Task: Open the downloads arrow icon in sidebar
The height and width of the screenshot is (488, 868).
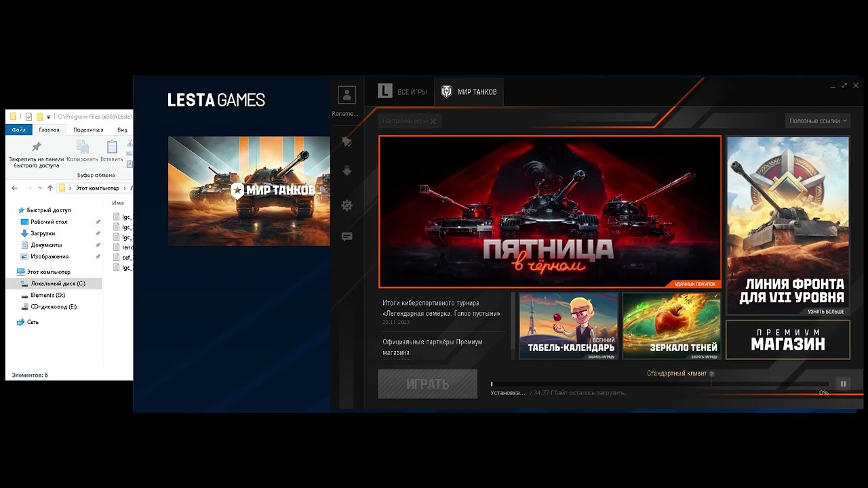Action: tap(347, 171)
